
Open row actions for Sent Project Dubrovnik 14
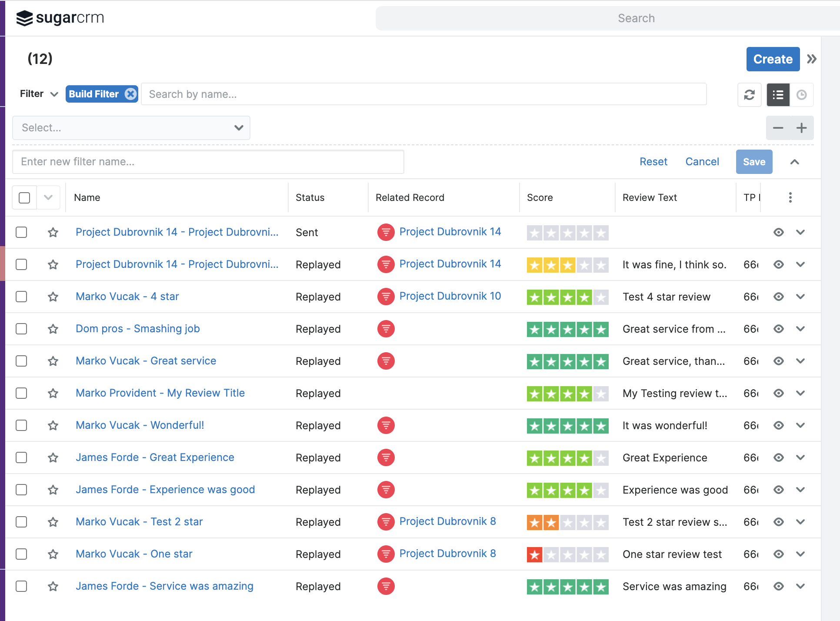point(800,232)
